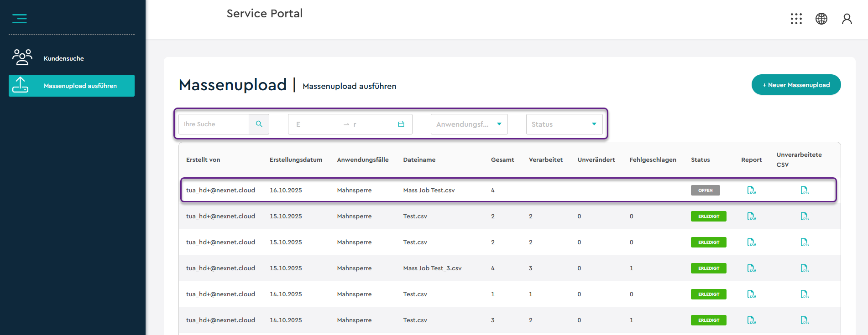Download Report CSV for 16.10.2025 row
This screenshot has height=335, width=868.
pos(751,190)
